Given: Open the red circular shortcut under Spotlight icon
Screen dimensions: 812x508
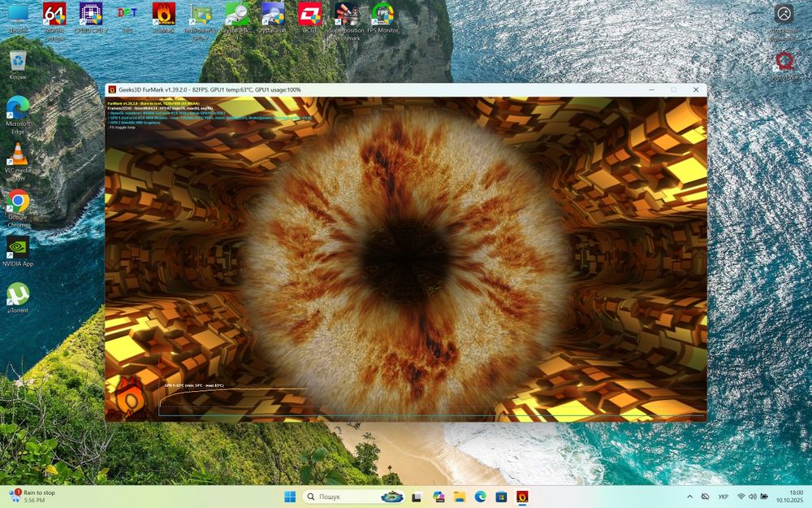Looking at the screenshot, I should tap(784, 65).
